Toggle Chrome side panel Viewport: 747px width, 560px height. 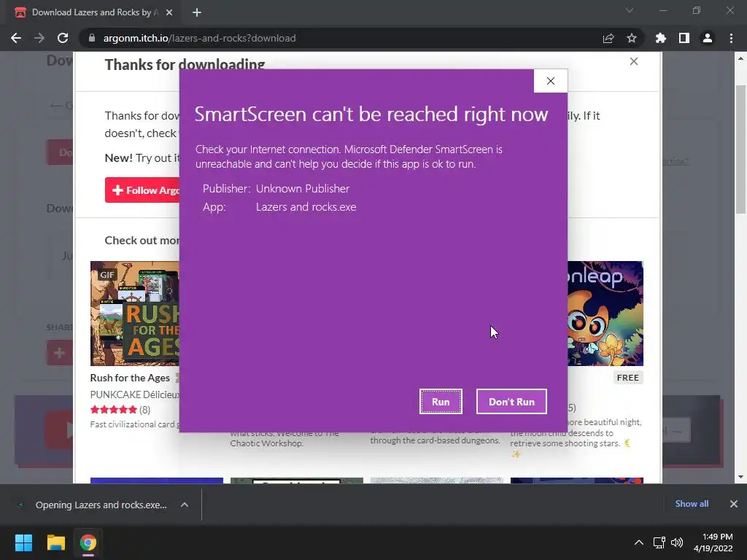pos(684,38)
